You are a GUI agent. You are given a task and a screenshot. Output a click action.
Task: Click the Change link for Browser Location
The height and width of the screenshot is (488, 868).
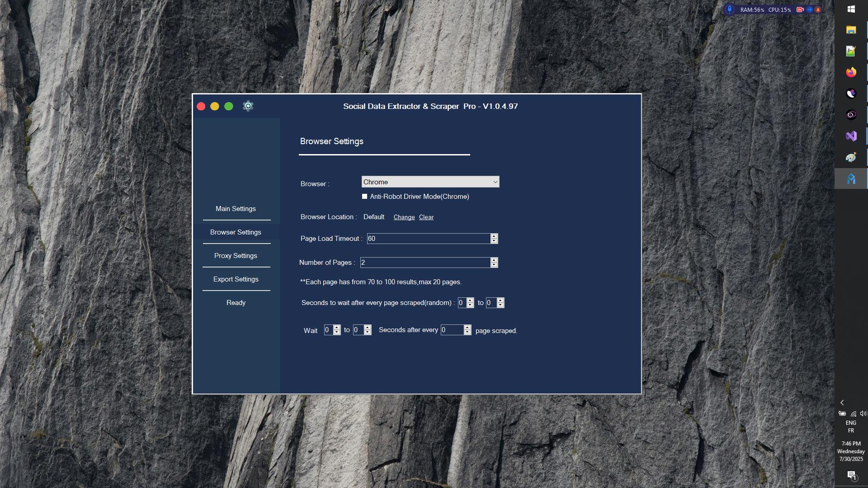tap(404, 217)
